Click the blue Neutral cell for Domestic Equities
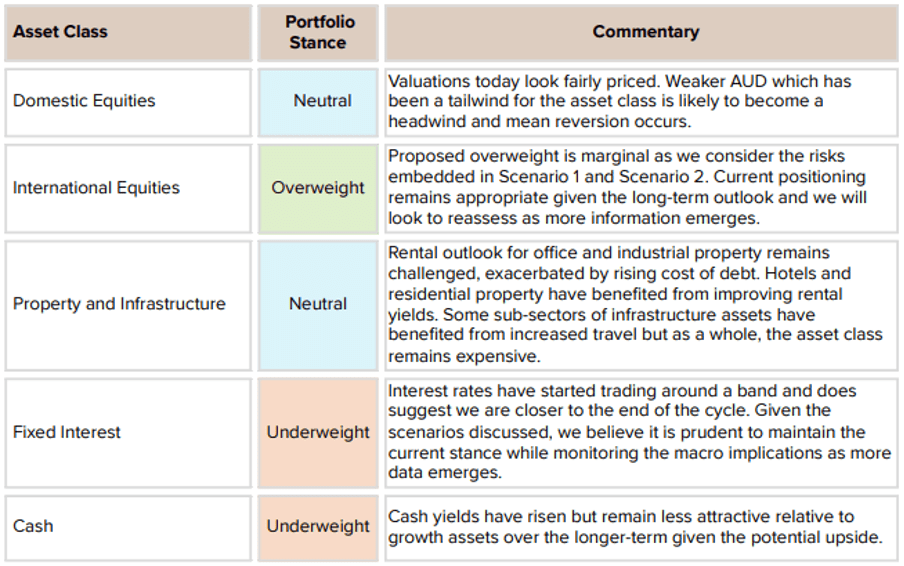The height and width of the screenshot is (566, 904). [x=318, y=103]
